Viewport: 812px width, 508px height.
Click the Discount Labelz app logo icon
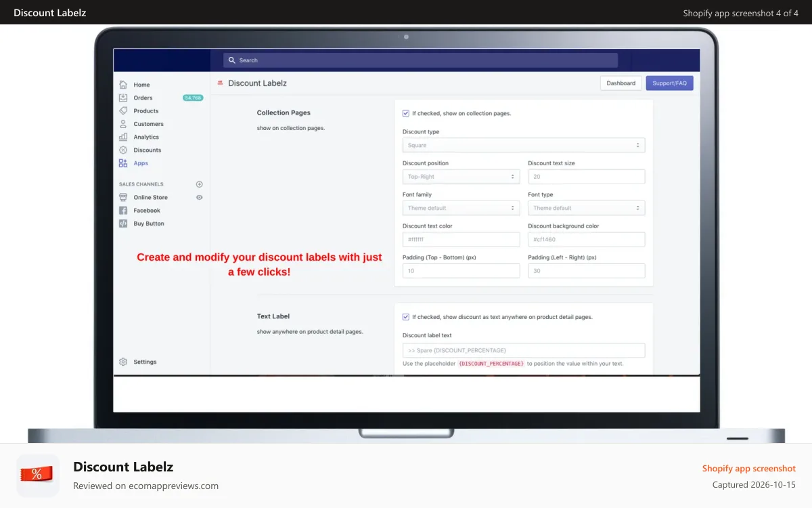[x=221, y=83]
